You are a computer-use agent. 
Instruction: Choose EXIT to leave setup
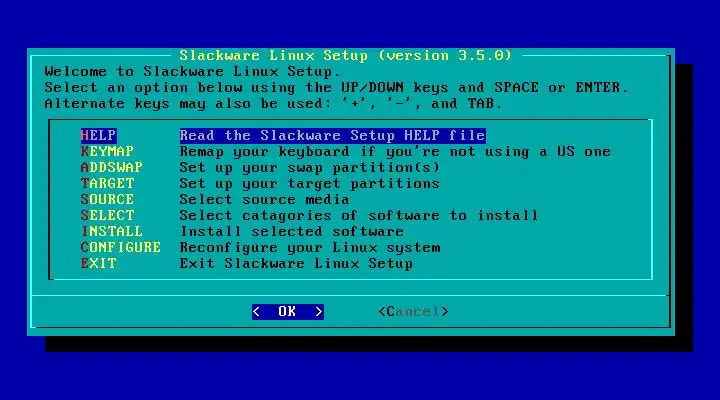pos(98,264)
